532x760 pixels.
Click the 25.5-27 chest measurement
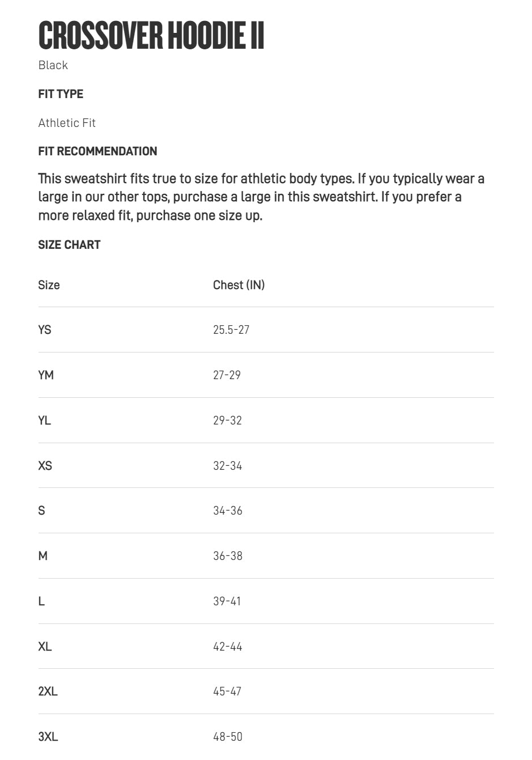tap(231, 330)
